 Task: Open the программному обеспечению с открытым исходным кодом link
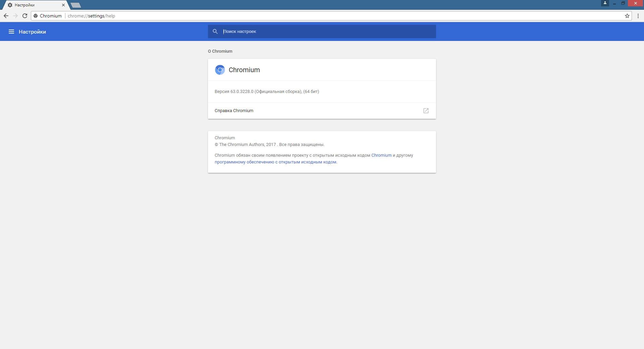point(275,162)
